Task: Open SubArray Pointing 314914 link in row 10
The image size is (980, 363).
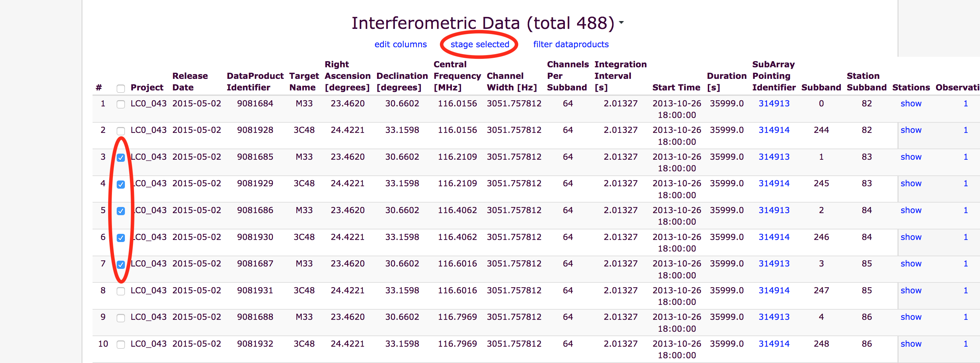Action: 774,344
